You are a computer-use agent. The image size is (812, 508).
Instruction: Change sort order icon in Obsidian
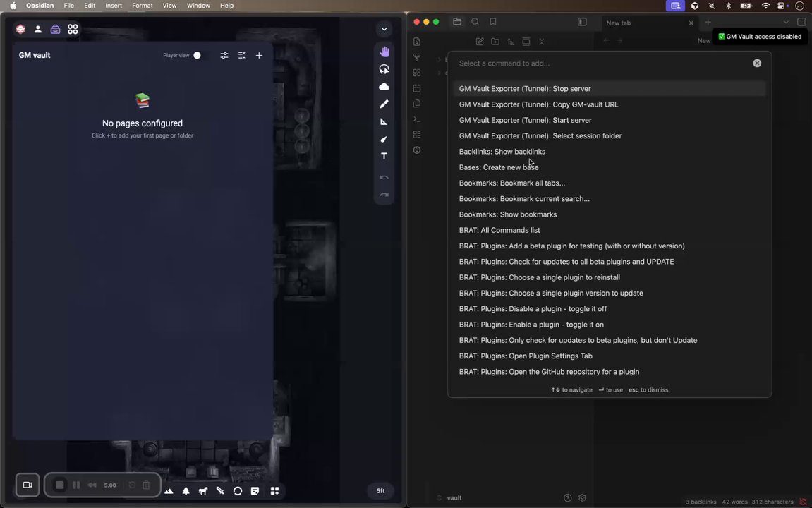tap(511, 42)
